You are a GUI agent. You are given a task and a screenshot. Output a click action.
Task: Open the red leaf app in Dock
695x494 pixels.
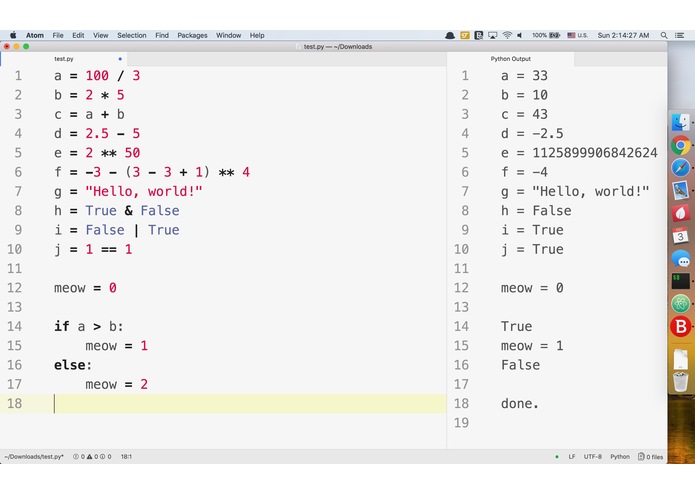click(680, 213)
